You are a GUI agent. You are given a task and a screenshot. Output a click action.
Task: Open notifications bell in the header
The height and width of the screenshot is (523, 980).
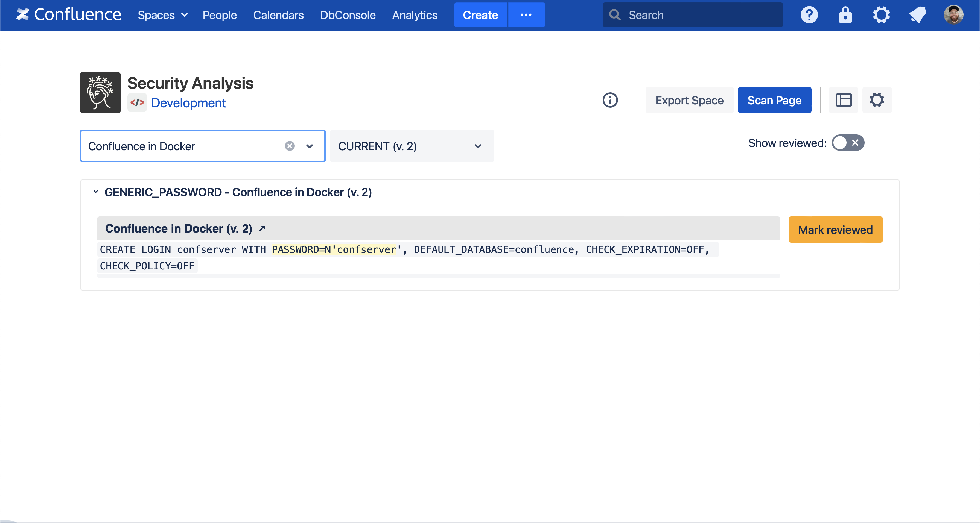click(917, 15)
